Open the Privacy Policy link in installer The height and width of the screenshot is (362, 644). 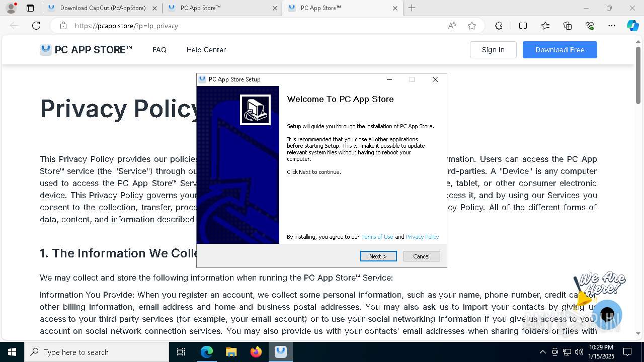(x=422, y=237)
